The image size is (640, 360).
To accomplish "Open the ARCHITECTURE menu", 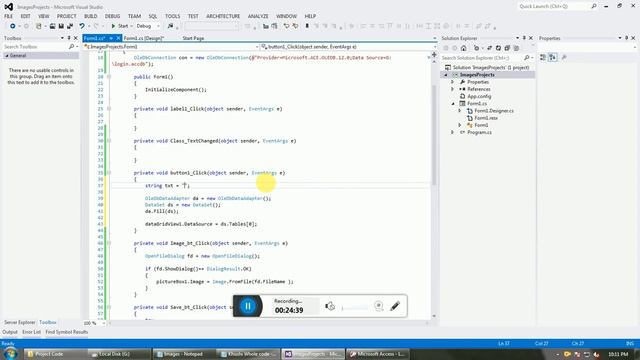I will (223, 16).
